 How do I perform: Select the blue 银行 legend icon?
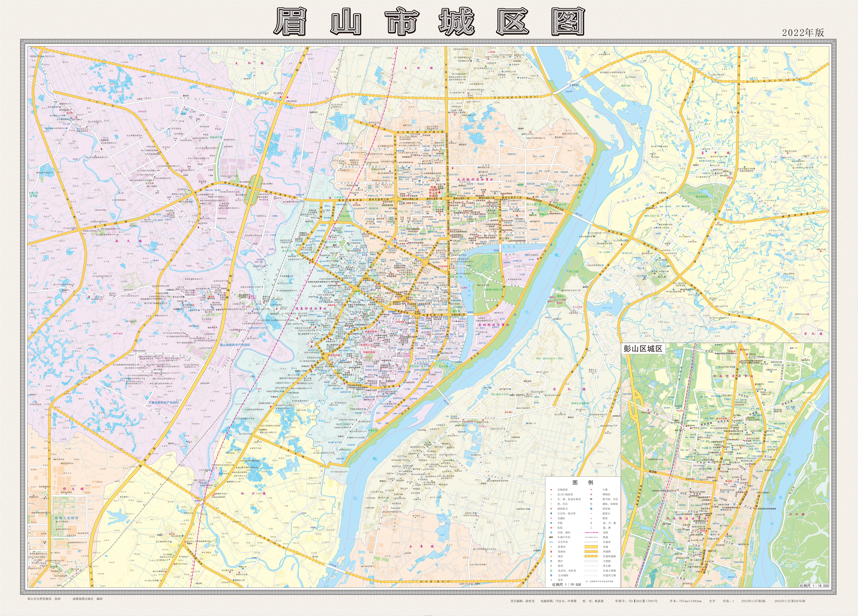click(x=551, y=561)
